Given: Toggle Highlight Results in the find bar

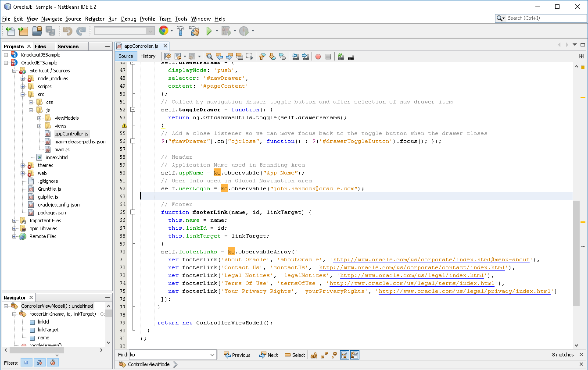Looking at the screenshot, I should 344,355.
